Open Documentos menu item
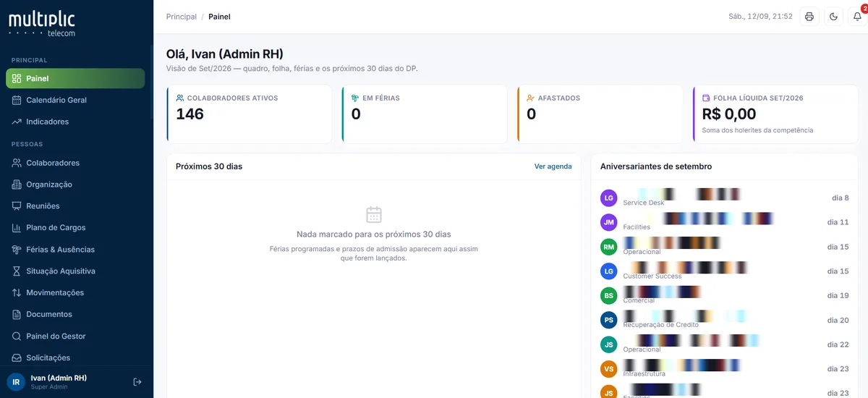Screen dimensions: 868x398 [x=75, y=315]
